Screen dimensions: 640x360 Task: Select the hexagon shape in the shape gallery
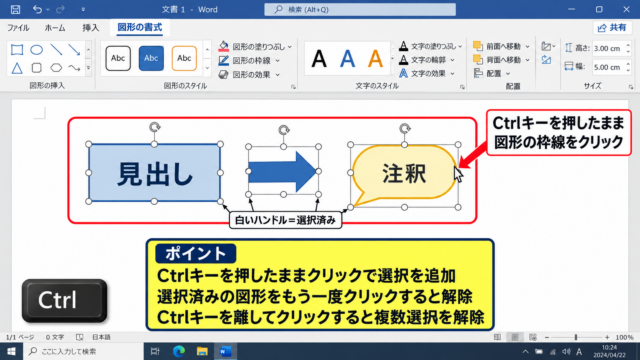click(x=56, y=68)
